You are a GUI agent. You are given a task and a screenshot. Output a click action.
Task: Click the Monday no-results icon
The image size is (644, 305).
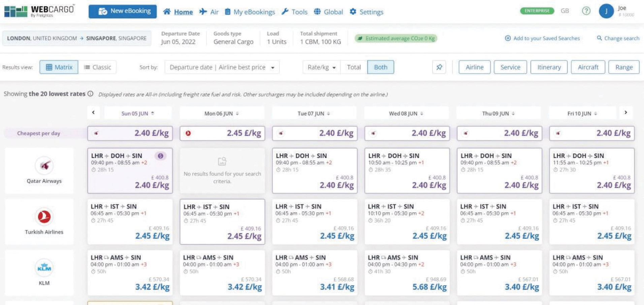[222, 161]
